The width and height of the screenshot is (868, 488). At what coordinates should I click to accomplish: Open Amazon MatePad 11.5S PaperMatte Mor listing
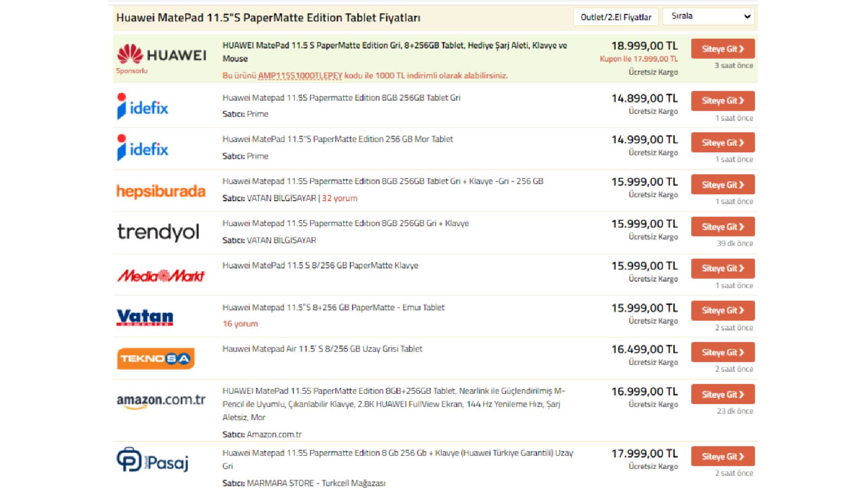pyautogui.click(x=394, y=404)
